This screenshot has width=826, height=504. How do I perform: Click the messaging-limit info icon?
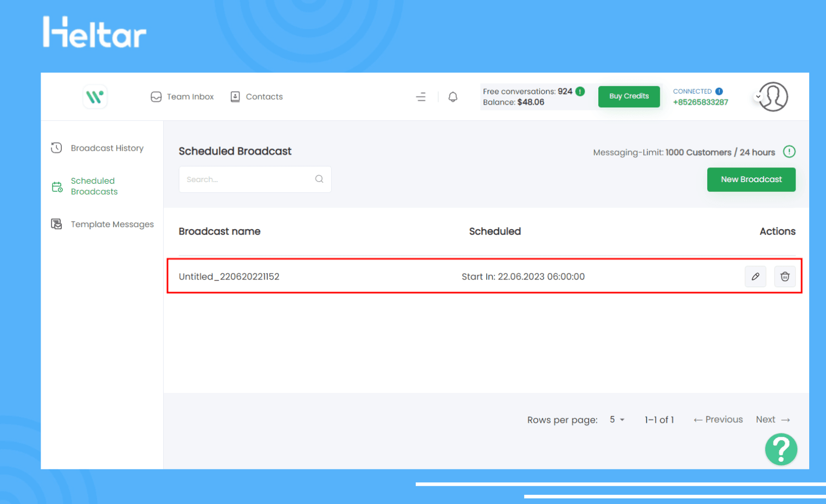[x=789, y=152]
